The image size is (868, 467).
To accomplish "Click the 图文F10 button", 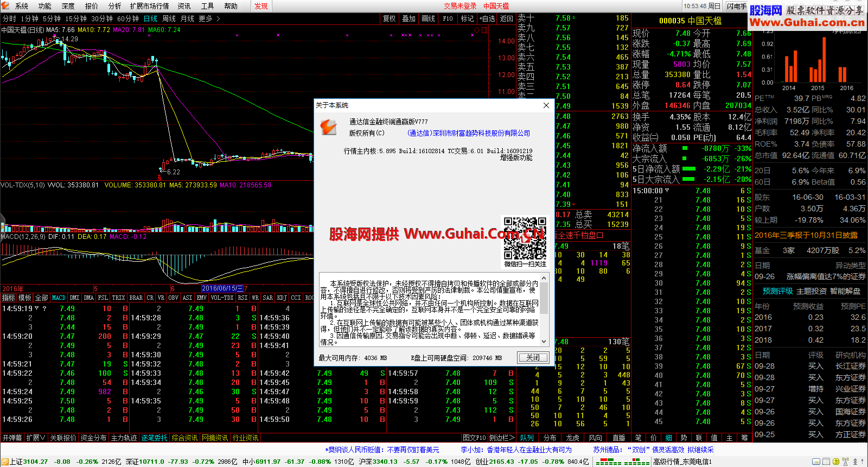I will click(475, 438).
